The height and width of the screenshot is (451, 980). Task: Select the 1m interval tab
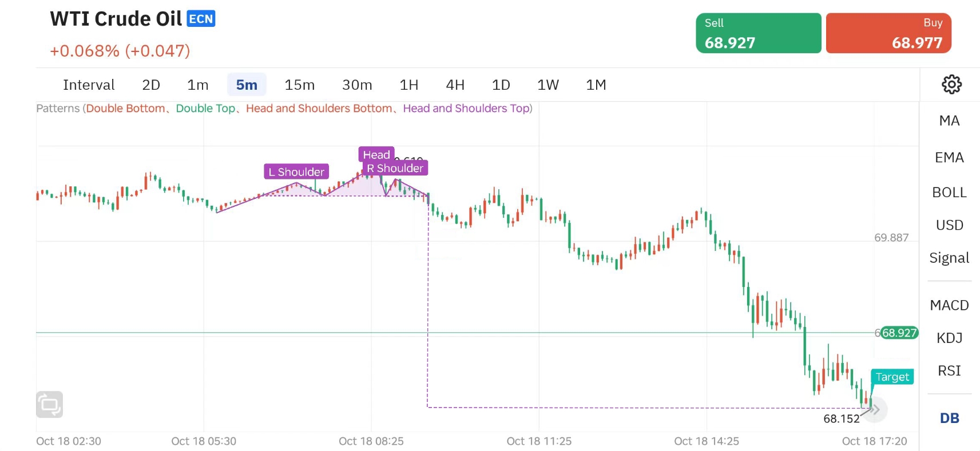197,85
